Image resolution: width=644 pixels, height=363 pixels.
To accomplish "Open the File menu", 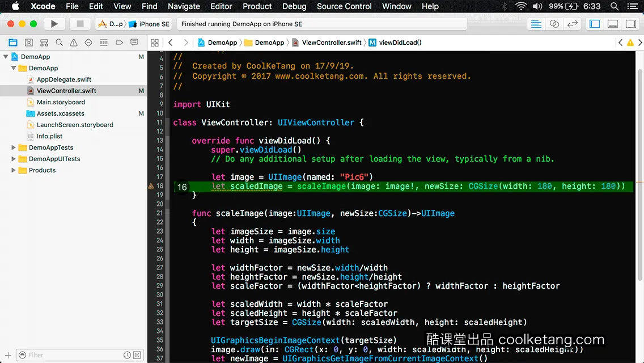I will point(72,6).
